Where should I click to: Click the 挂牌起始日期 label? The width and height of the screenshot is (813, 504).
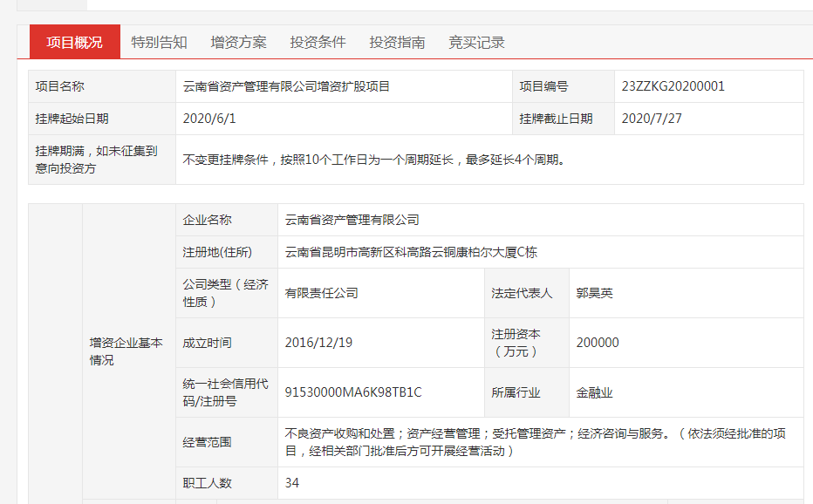[72, 119]
